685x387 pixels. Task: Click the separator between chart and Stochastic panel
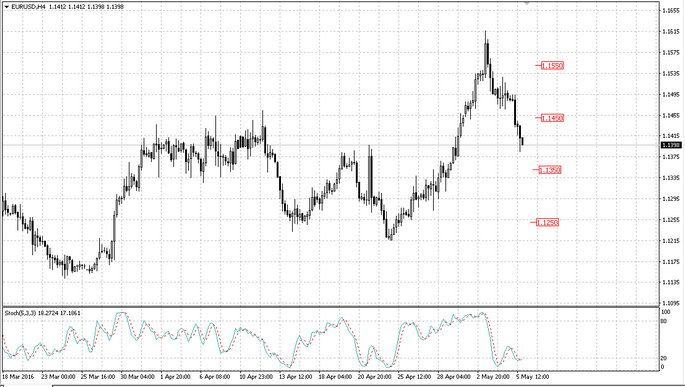pos(330,307)
